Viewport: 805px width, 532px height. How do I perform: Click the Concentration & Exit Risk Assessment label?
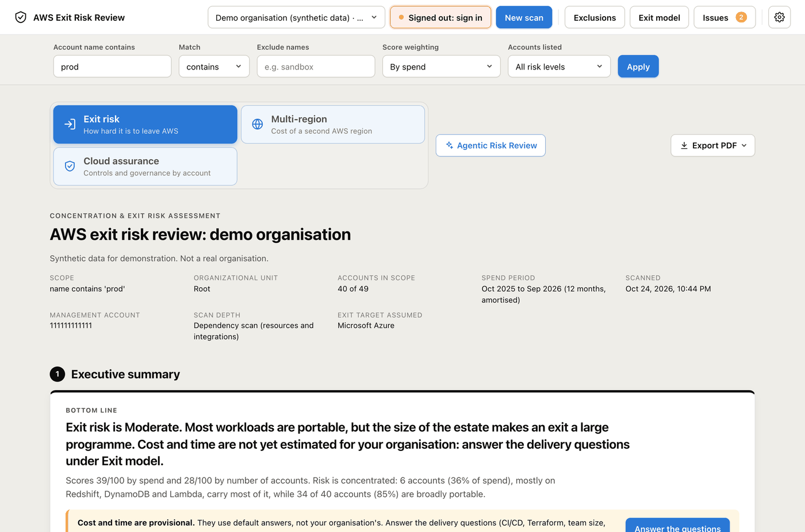[135, 216]
